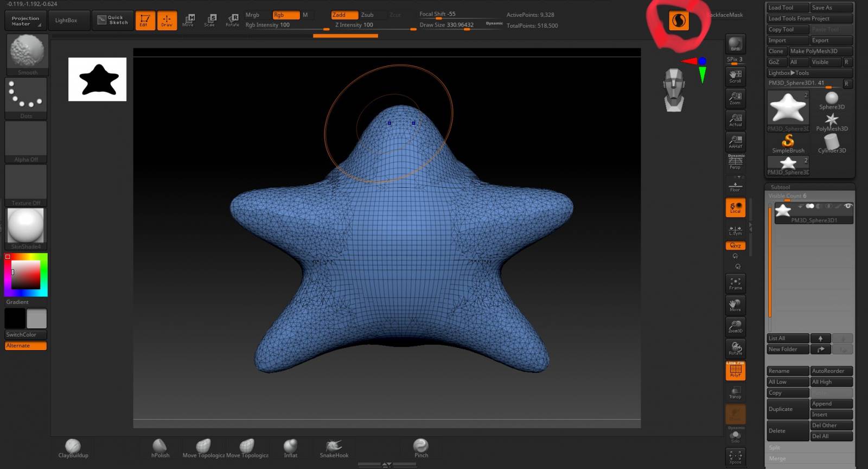
Task: Expand the Merge section
Action: (777, 459)
